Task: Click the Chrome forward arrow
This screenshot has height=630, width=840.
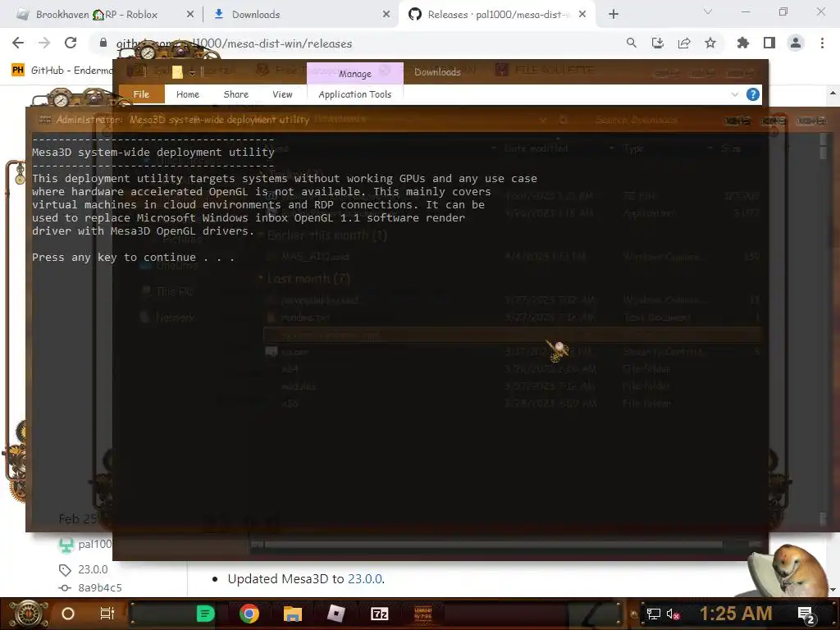Action: [x=44, y=43]
